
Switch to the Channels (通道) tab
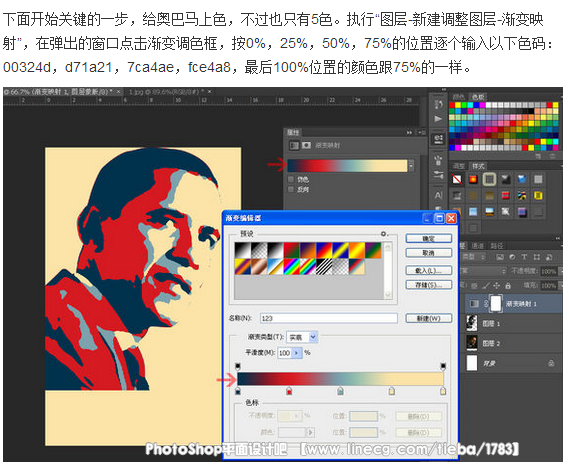pos(477,246)
